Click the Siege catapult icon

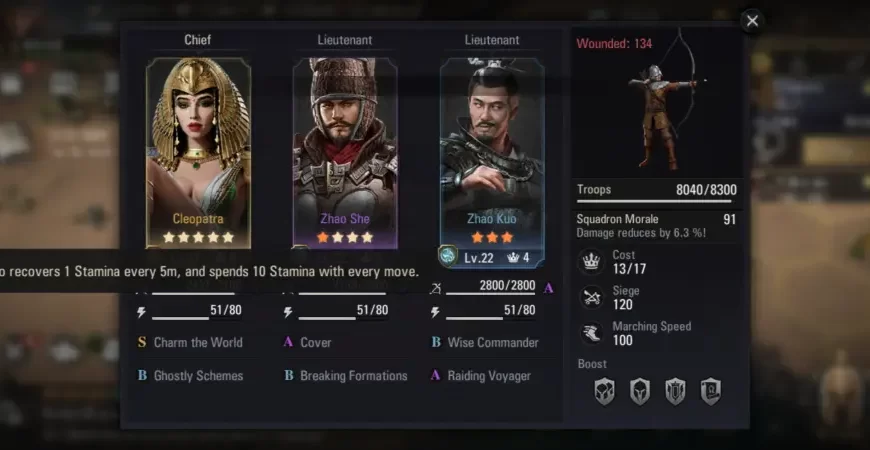point(591,298)
